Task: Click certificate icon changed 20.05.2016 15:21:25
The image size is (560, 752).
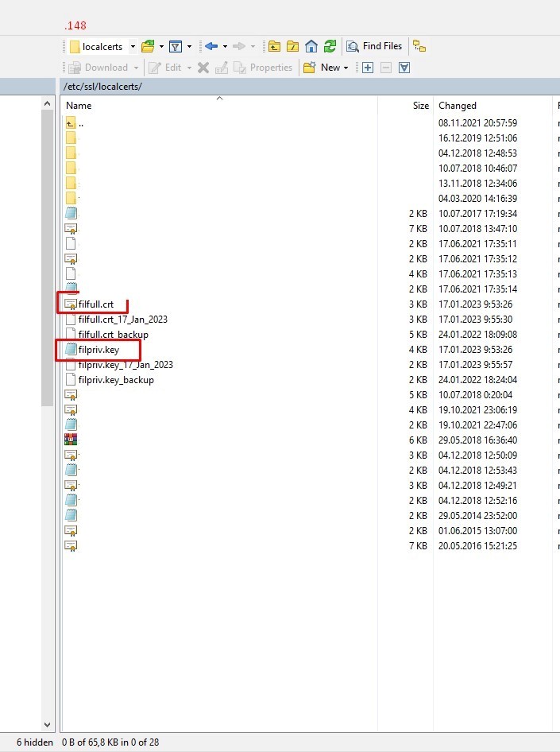Action: tap(71, 546)
